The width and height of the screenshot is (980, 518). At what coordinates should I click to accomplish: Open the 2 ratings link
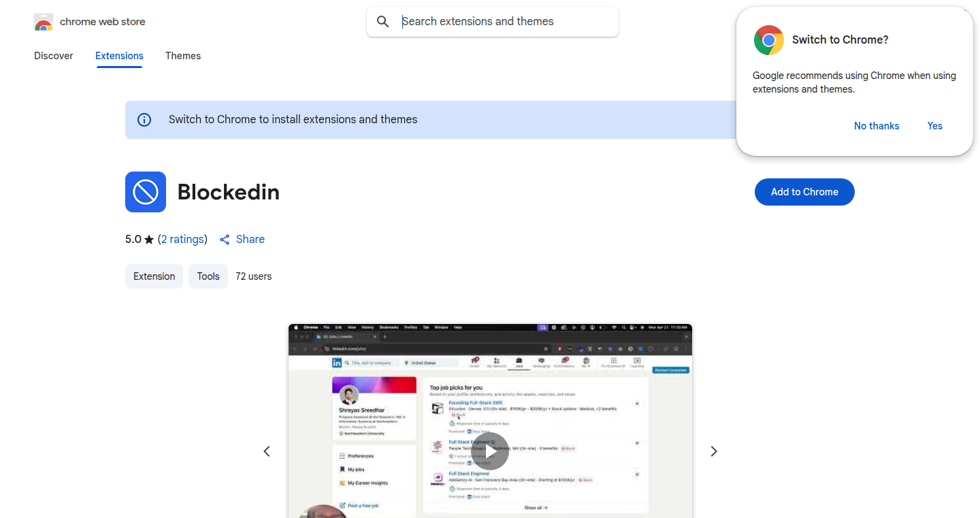182,240
